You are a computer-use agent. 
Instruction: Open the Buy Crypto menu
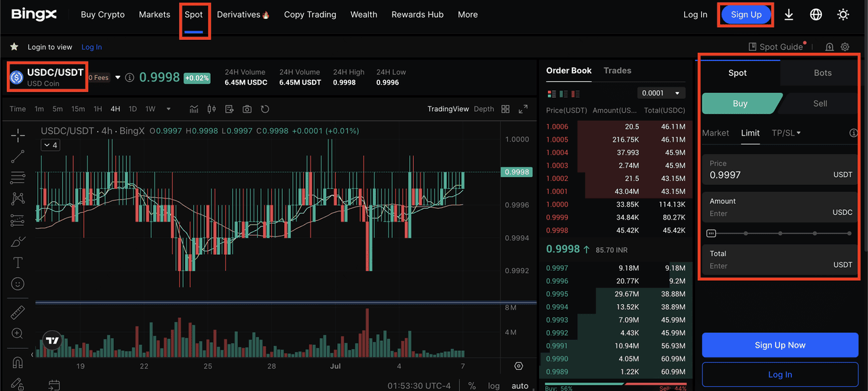click(x=102, y=14)
